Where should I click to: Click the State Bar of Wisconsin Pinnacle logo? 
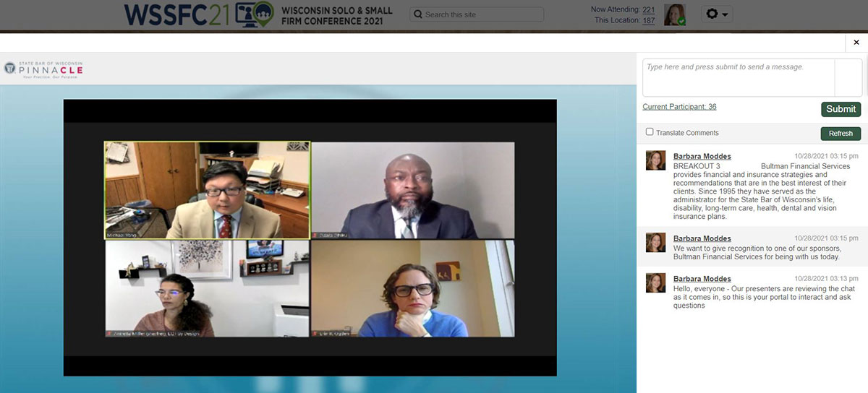[x=43, y=69]
